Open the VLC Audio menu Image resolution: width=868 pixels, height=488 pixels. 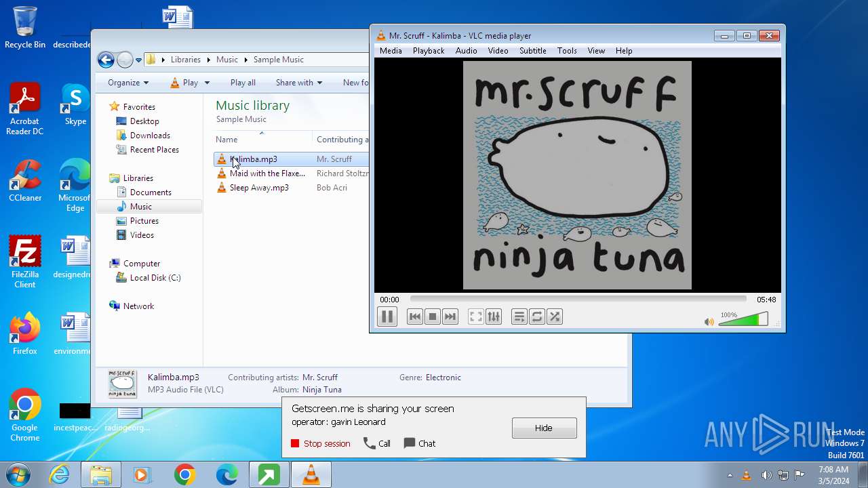pyautogui.click(x=466, y=51)
